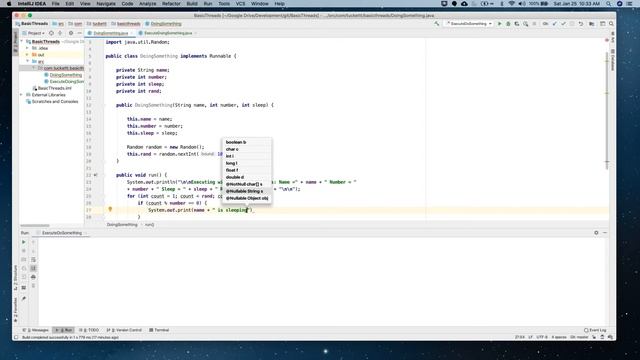Select the DoingSomething class in Project tree

[65, 75]
